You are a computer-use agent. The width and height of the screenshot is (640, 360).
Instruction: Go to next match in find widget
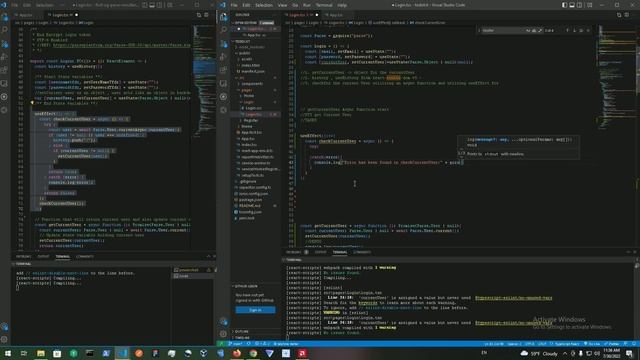[574, 30]
